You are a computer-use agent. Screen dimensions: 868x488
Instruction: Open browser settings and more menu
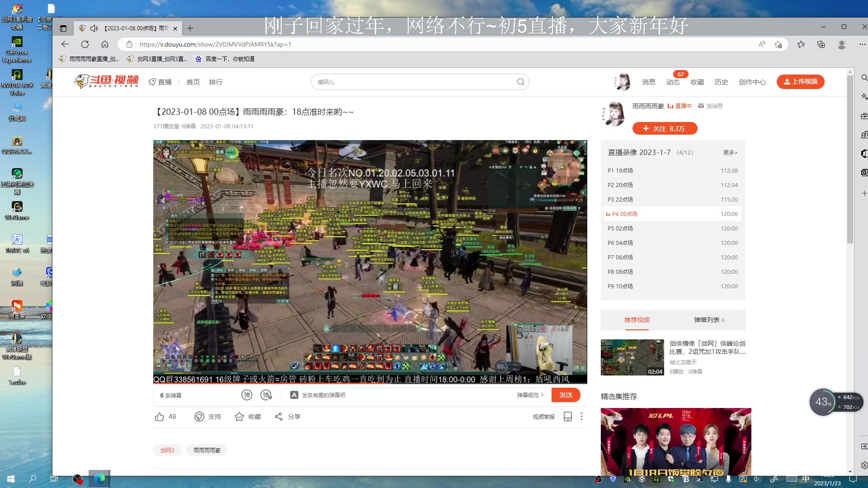point(862,44)
